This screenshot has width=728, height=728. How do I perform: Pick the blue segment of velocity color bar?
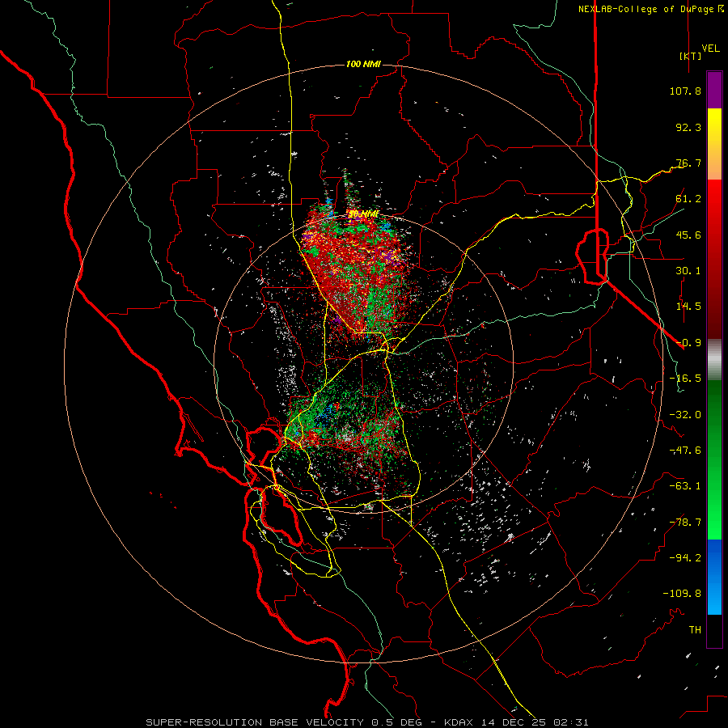(714, 577)
